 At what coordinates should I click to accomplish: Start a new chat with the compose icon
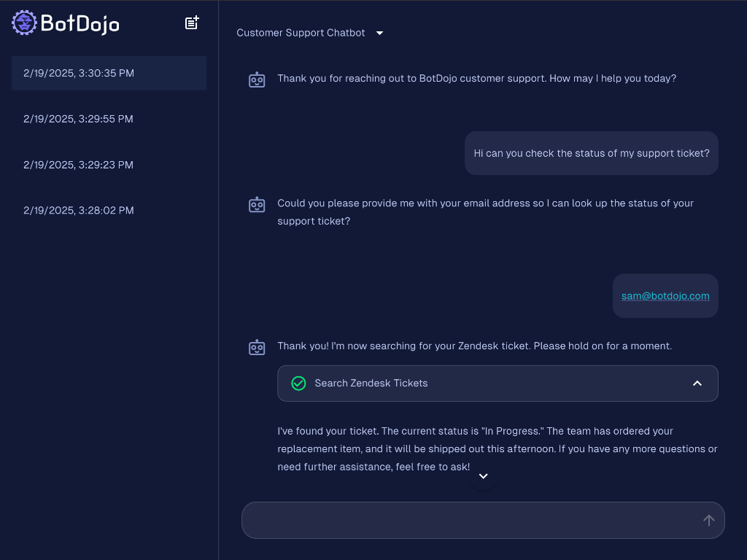point(192,23)
